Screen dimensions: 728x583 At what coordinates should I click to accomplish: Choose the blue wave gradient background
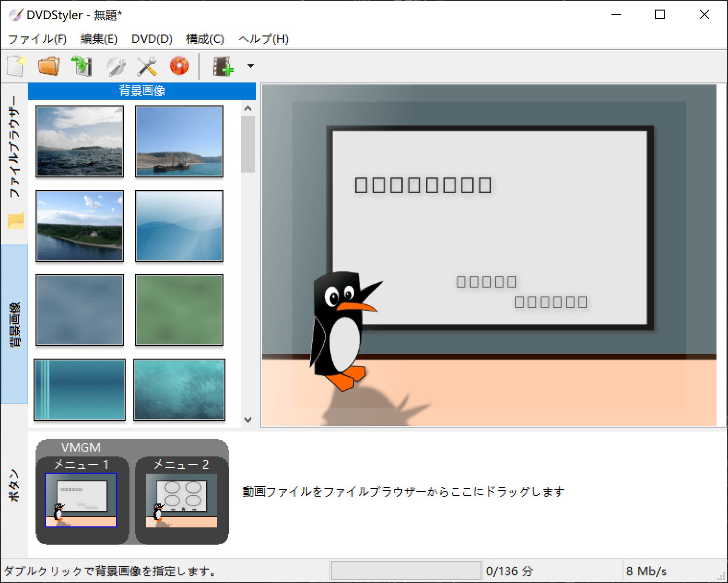(179, 226)
